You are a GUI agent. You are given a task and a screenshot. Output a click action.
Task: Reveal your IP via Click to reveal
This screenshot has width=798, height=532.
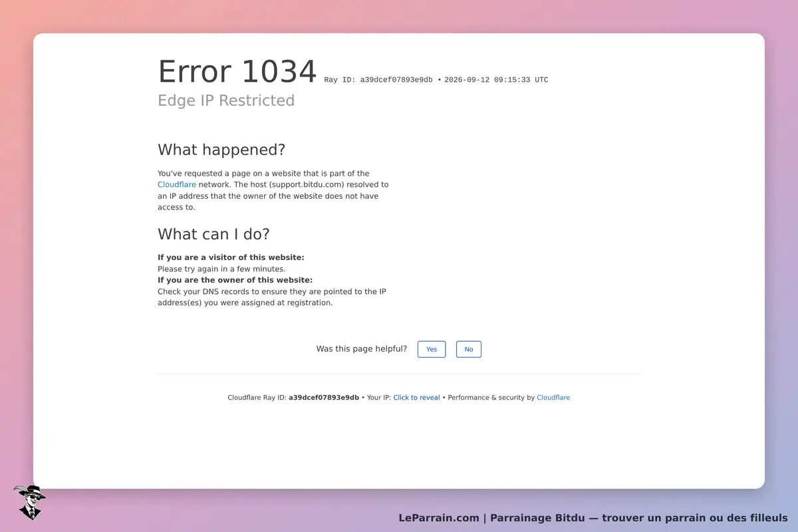[416, 398]
